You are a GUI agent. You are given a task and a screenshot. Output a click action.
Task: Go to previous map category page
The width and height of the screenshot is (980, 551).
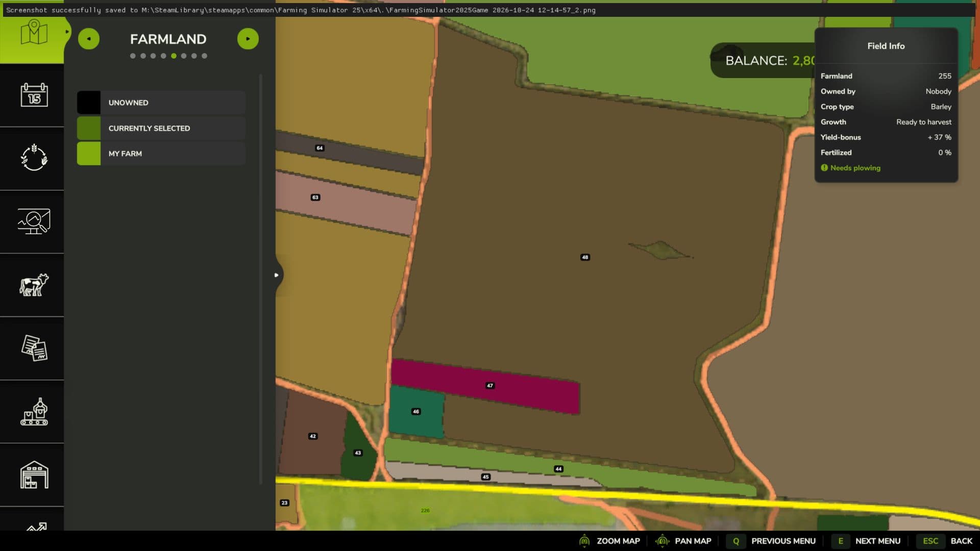tap(89, 39)
